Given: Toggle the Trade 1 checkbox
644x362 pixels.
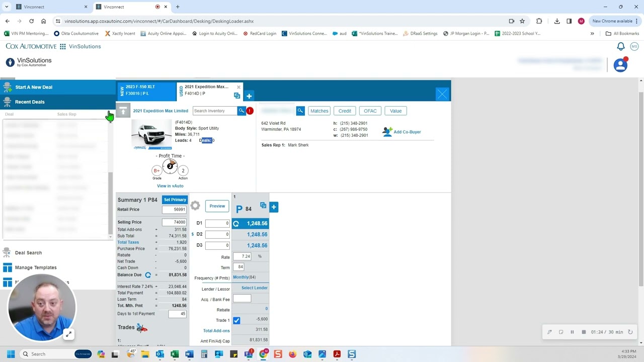Looking at the screenshot, I should 236,320.
